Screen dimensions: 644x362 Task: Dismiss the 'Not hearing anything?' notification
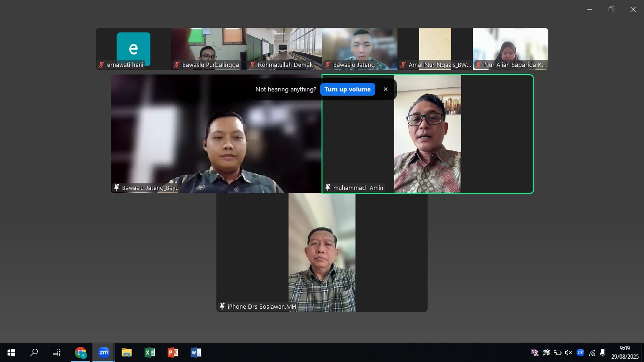(386, 89)
